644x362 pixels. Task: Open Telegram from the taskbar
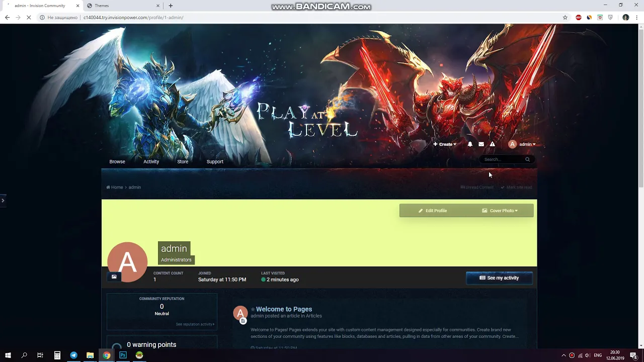73,355
